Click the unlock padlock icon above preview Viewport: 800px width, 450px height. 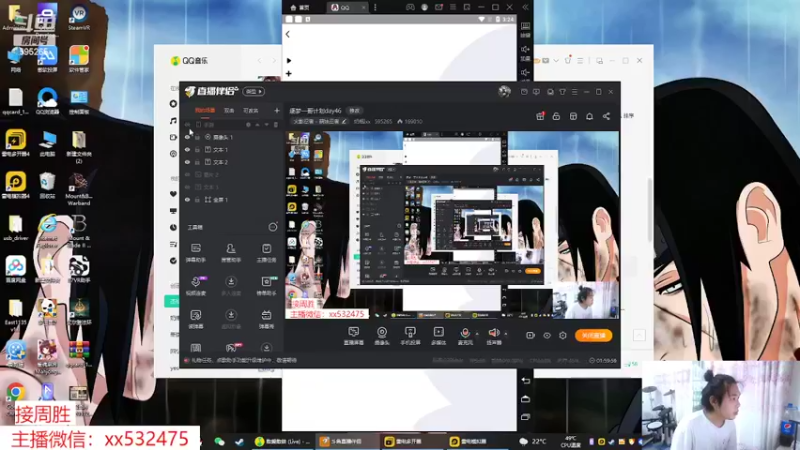(556, 116)
